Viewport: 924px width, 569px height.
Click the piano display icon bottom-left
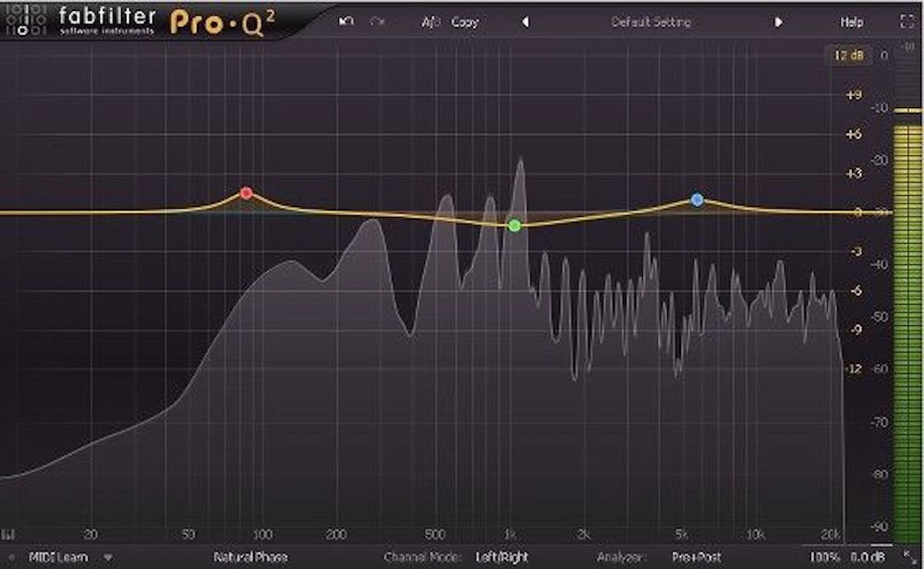pyautogui.click(x=10, y=534)
